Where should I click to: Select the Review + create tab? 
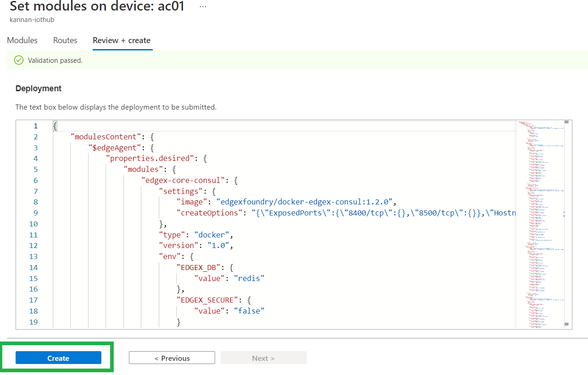(122, 40)
